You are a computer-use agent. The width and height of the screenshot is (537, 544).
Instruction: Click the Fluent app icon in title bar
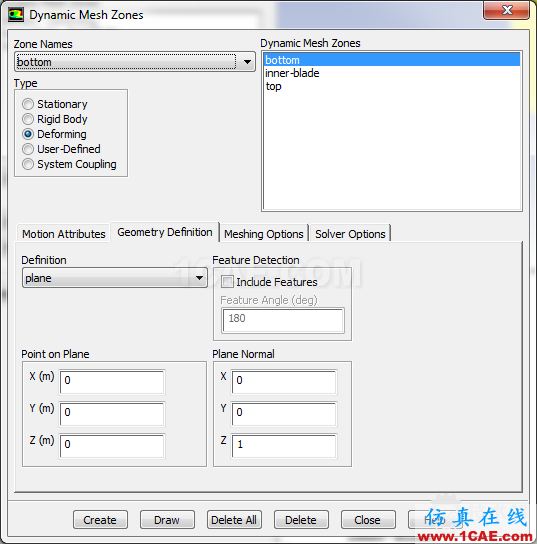(16, 15)
